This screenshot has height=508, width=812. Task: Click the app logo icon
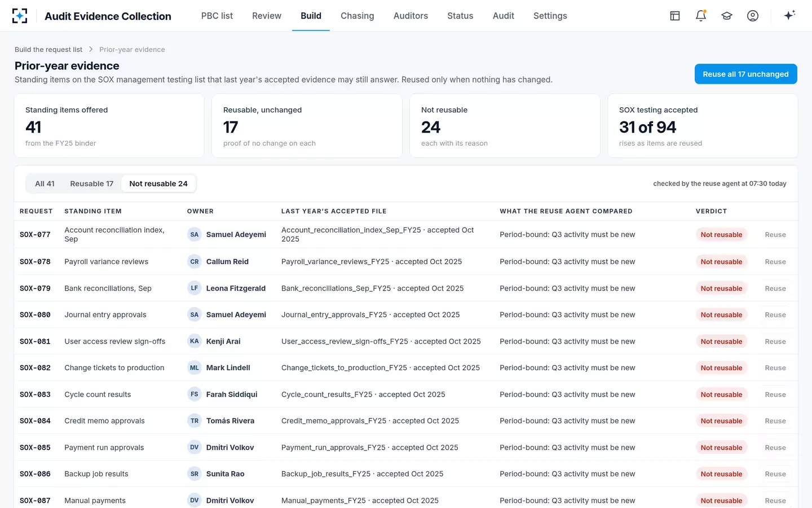pyautogui.click(x=20, y=16)
